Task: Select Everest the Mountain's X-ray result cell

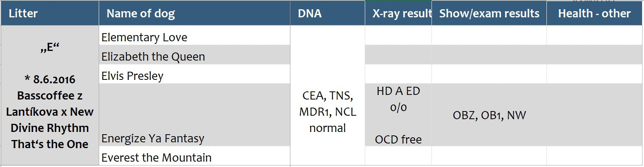Action: (398, 157)
